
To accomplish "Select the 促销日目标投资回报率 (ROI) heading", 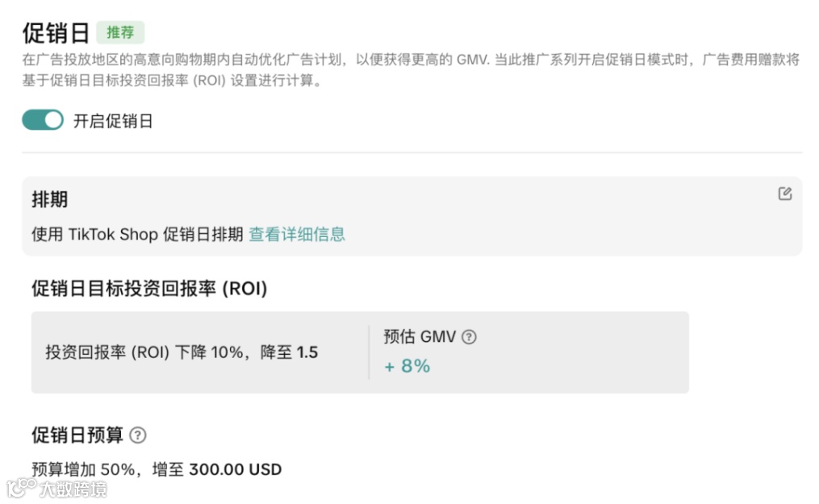I will click(149, 288).
